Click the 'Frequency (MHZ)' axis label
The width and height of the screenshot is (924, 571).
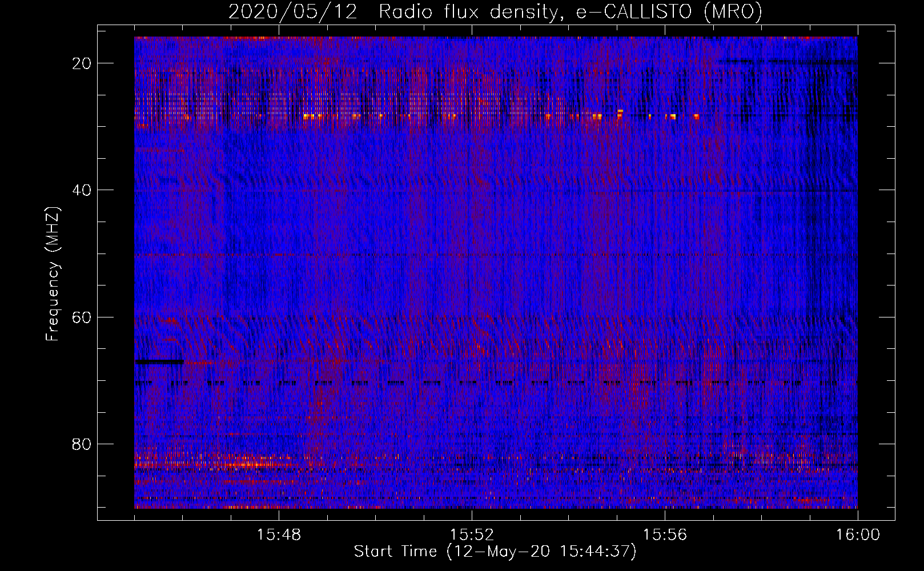[x=53, y=274]
